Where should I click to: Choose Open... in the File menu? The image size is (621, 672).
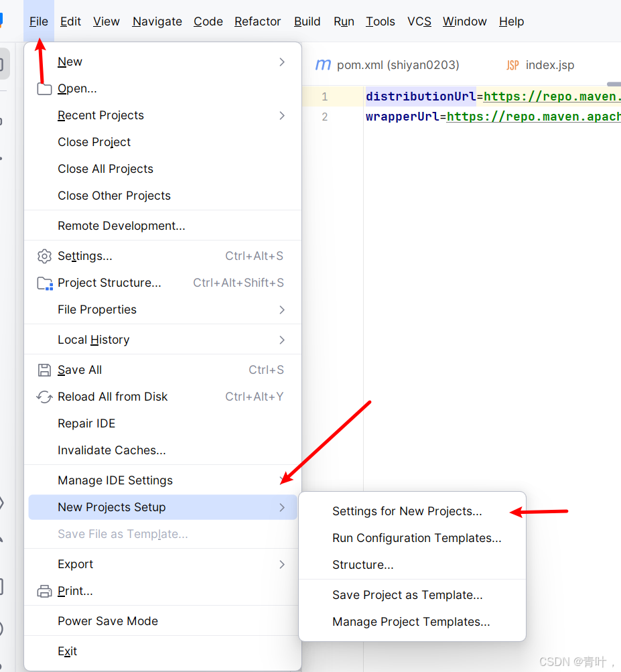pos(162,88)
